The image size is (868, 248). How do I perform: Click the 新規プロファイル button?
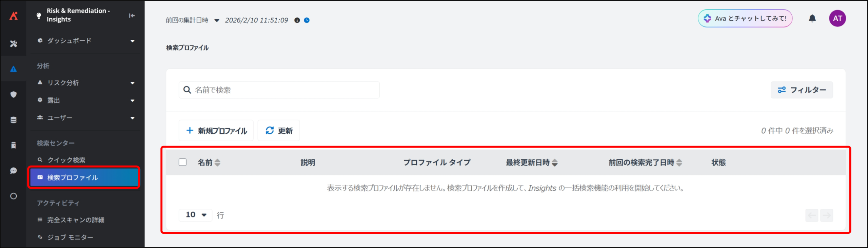click(216, 131)
